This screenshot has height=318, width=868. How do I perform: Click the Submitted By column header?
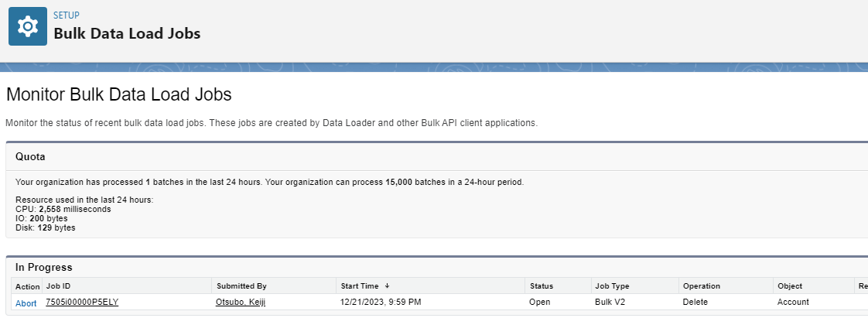click(x=241, y=286)
